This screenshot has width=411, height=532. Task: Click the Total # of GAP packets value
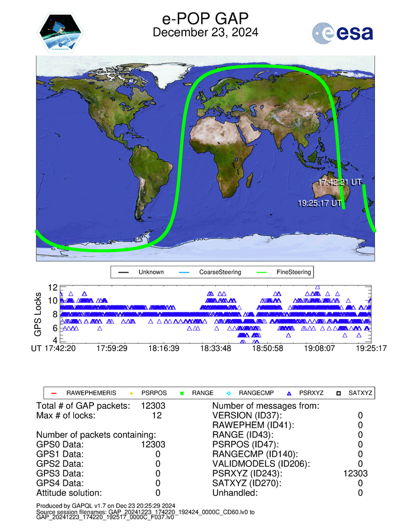(x=153, y=406)
